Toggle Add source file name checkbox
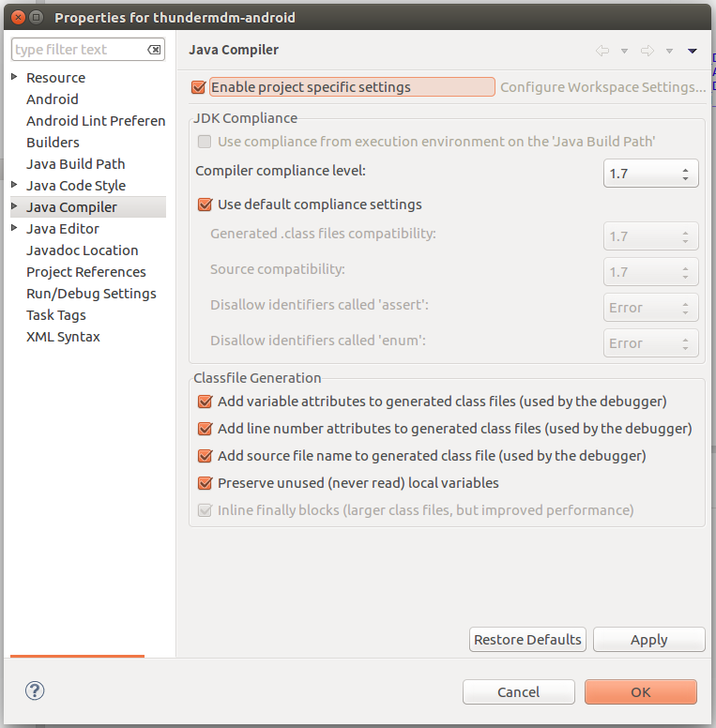Image resolution: width=716 pixels, height=728 pixels. (x=205, y=456)
